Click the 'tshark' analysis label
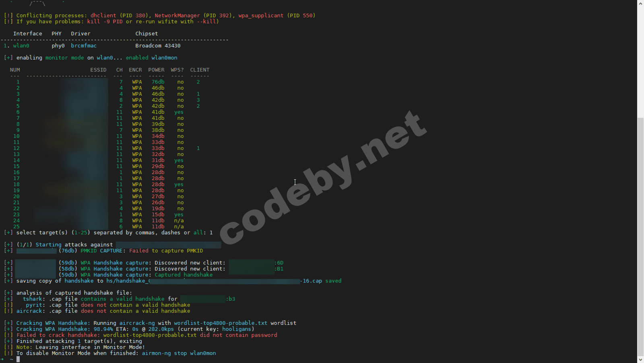Image resolution: width=644 pixels, height=363 pixels. pyautogui.click(x=32, y=299)
